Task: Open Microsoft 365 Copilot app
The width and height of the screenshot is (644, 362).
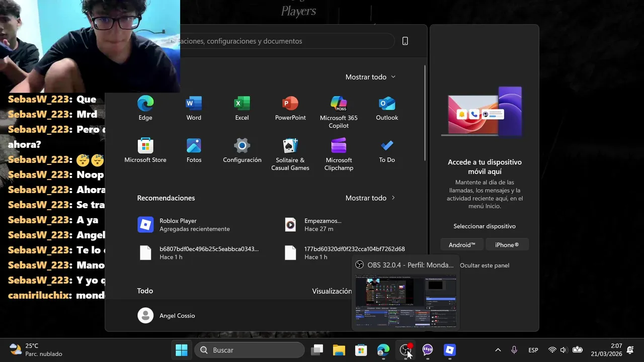Action: (x=339, y=112)
